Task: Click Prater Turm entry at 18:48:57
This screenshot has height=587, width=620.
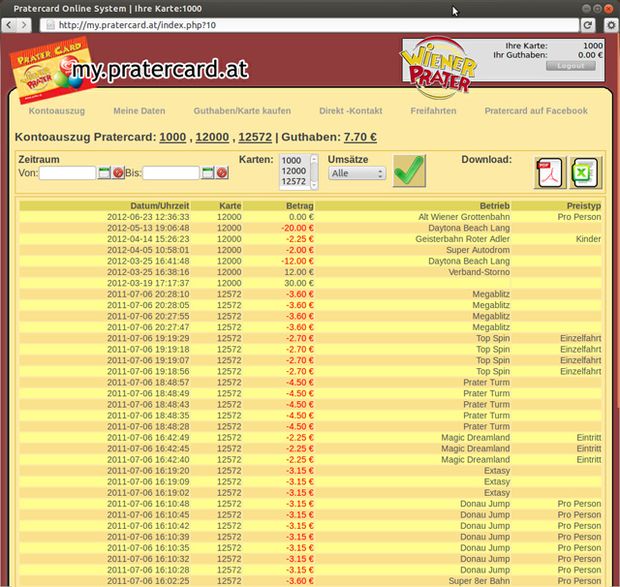Action: point(486,382)
